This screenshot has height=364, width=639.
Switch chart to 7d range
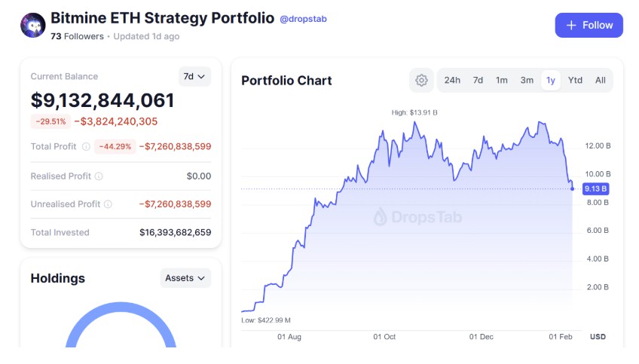[478, 81]
